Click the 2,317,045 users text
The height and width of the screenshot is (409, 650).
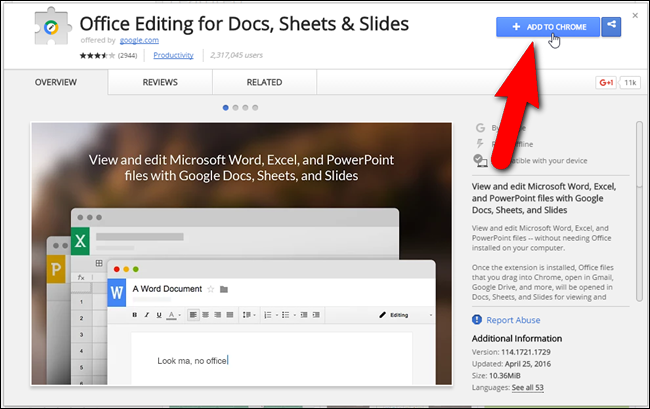(236, 55)
